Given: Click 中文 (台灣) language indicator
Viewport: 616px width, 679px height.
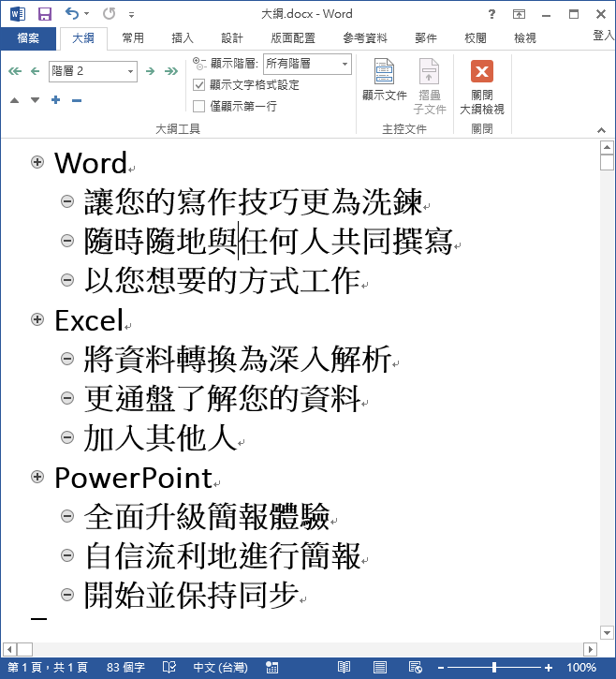Looking at the screenshot, I should pos(220,668).
